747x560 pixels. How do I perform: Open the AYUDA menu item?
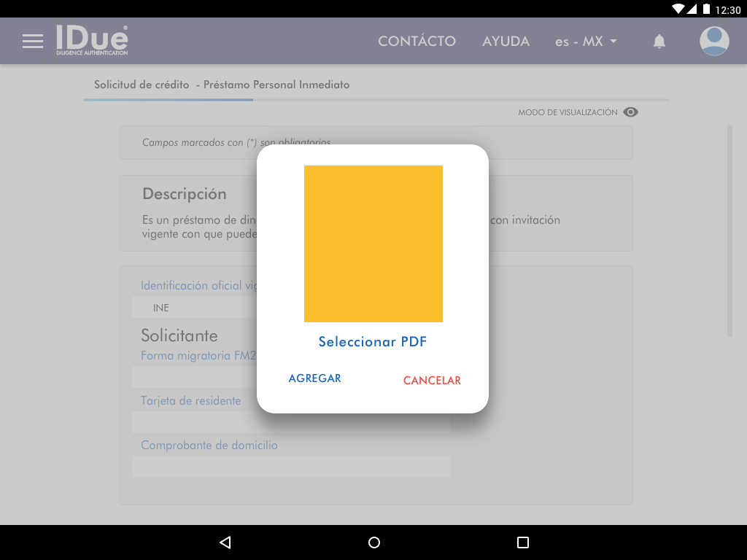tap(506, 42)
